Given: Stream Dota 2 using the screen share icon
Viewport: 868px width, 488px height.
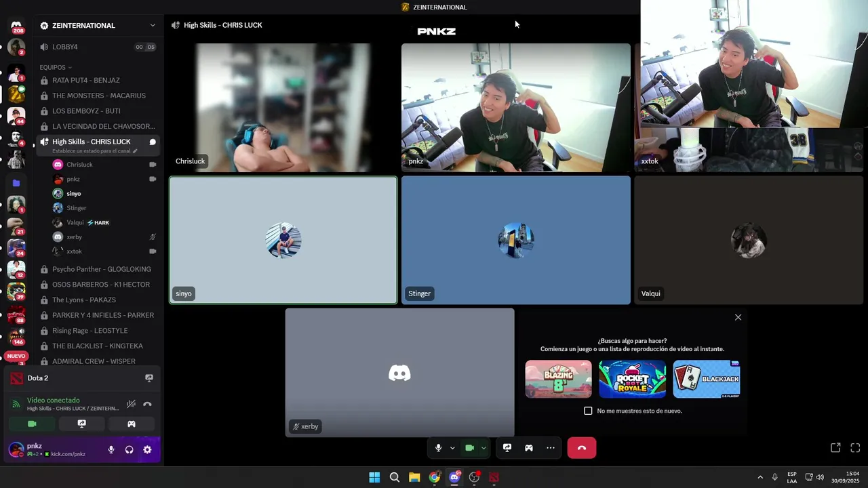Looking at the screenshot, I should [149, 378].
